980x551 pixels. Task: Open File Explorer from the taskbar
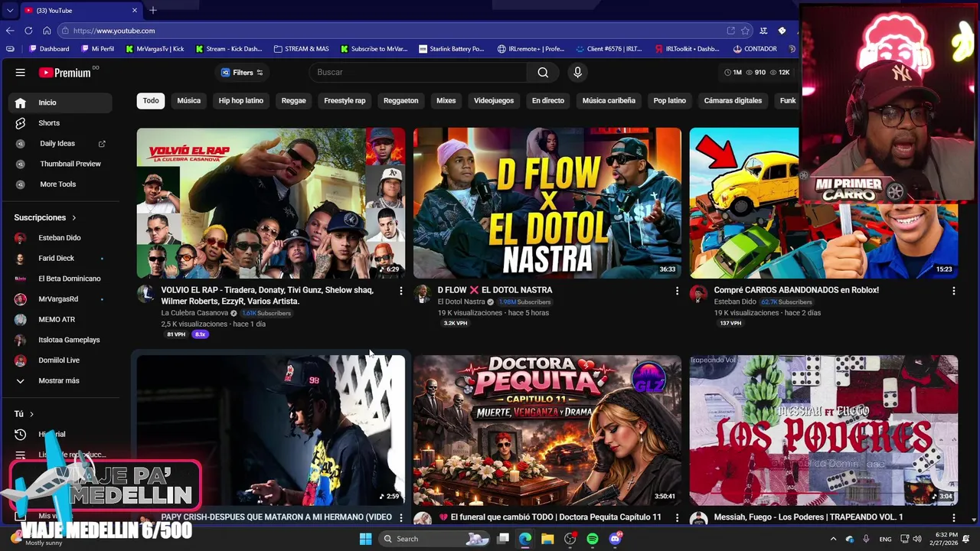click(547, 539)
